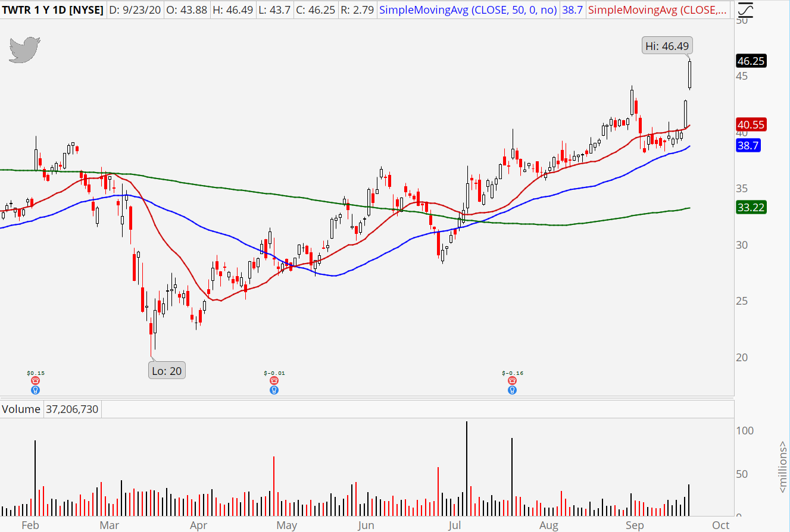The image size is (790, 532).
Task: Click the R: 2.79 range value
Action: pyautogui.click(x=358, y=10)
